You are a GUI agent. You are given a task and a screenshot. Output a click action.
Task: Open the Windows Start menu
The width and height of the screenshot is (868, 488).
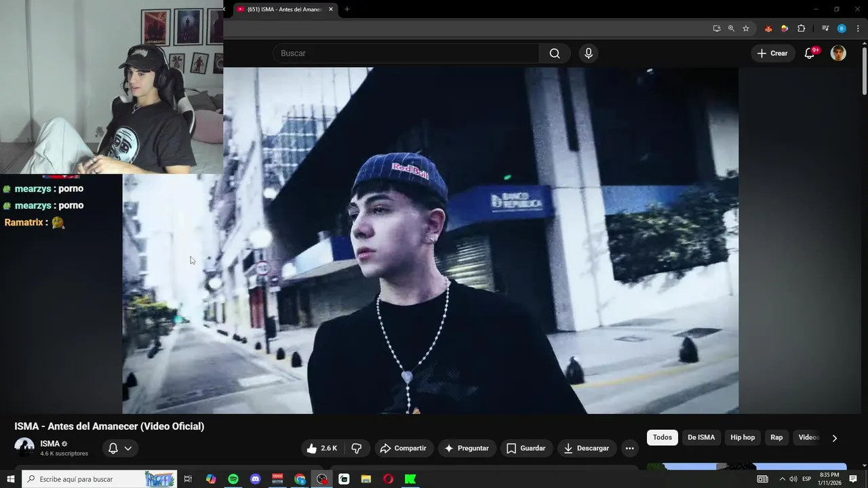point(11,479)
